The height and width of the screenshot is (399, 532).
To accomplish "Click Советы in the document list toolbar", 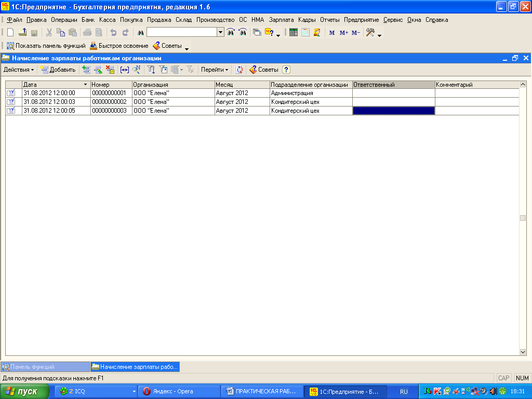I will tap(264, 70).
